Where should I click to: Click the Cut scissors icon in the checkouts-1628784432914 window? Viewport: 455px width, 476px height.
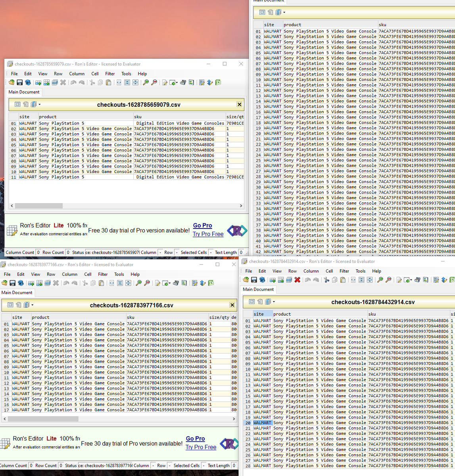click(x=326, y=280)
